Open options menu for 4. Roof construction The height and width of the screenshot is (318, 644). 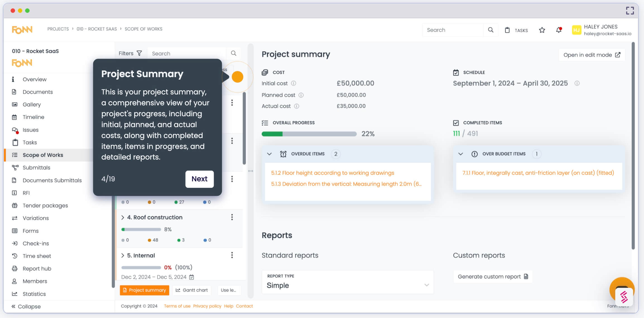click(x=232, y=217)
